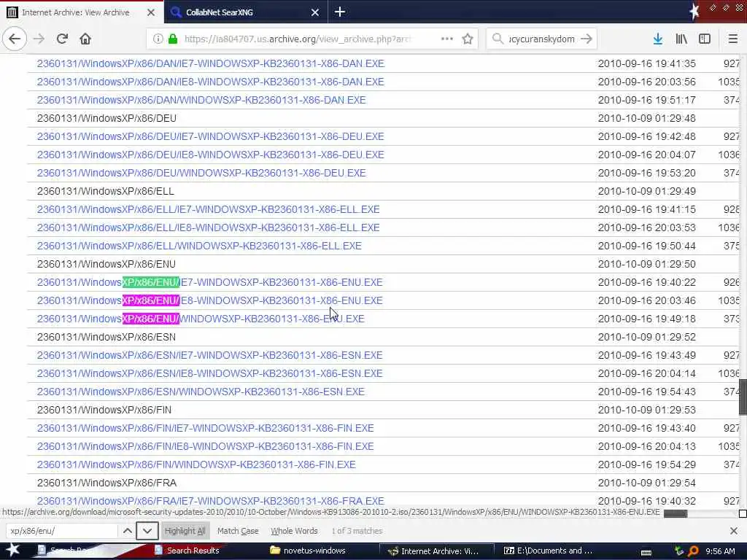747x560 pixels.
Task: Click the find-in-page text field
Action: coord(61,531)
